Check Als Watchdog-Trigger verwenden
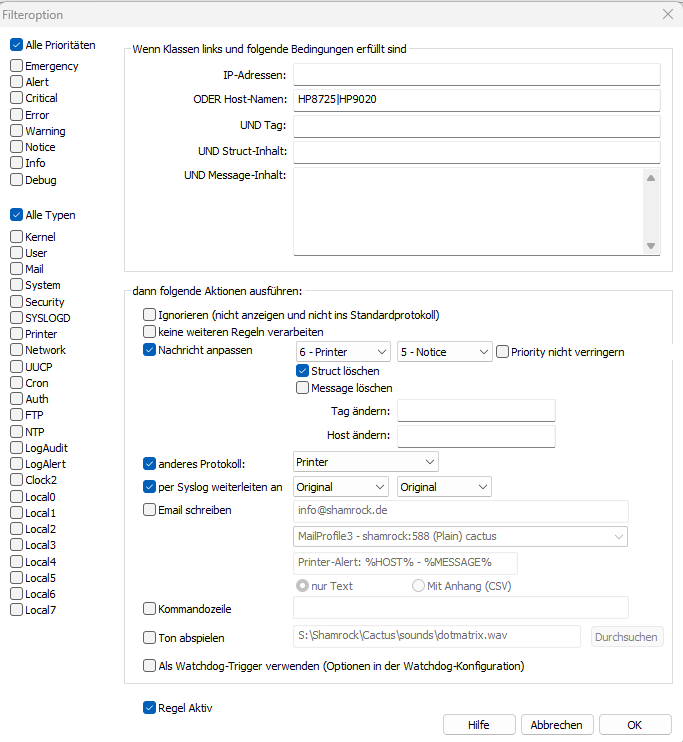683x742 pixels. [x=150, y=666]
